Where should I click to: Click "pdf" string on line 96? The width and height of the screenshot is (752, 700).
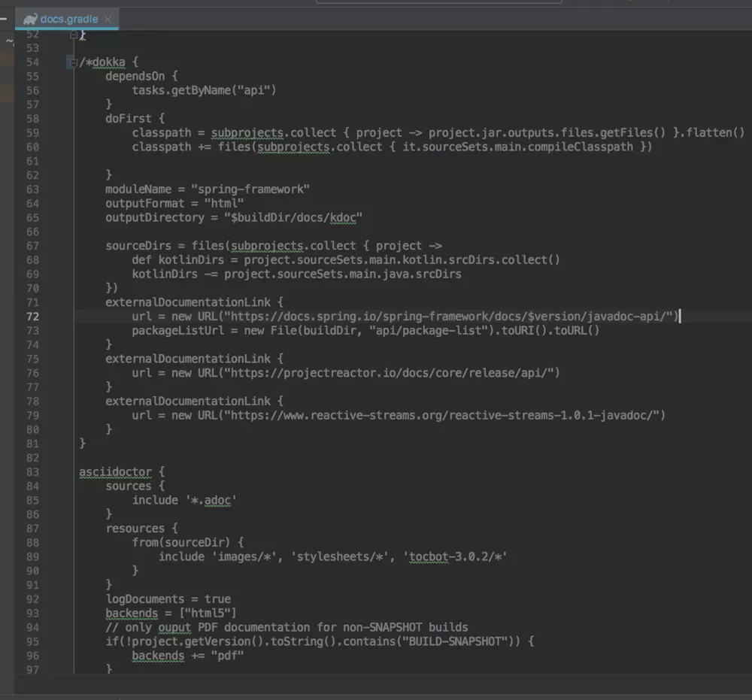point(227,656)
